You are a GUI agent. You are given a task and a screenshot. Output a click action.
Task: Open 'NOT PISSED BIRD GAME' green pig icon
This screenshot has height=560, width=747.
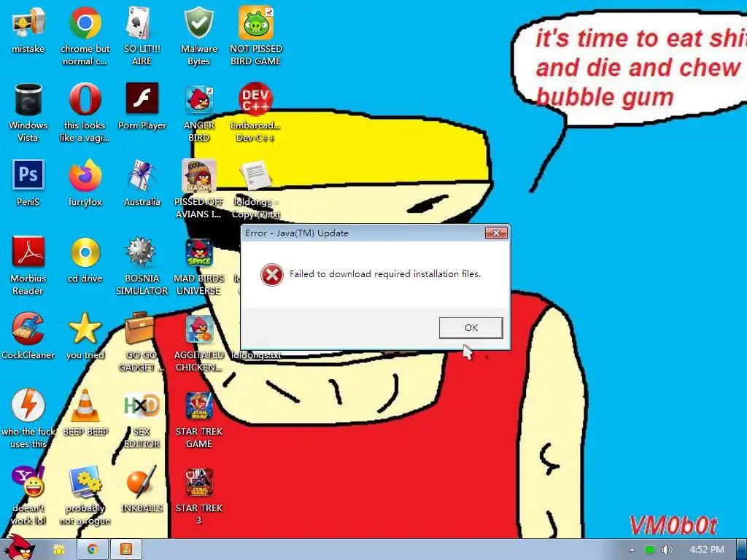pos(256,36)
